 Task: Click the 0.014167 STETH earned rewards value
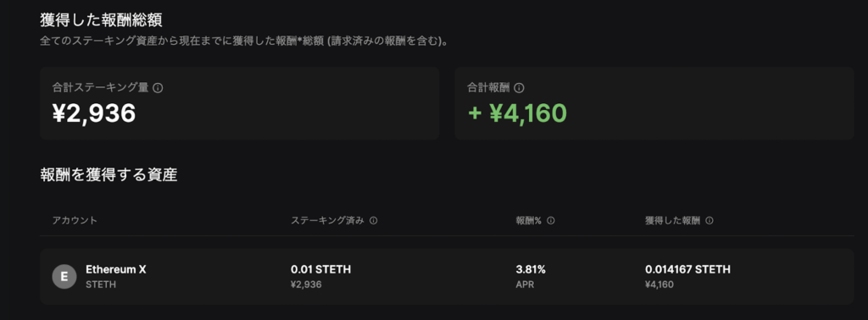point(687,270)
